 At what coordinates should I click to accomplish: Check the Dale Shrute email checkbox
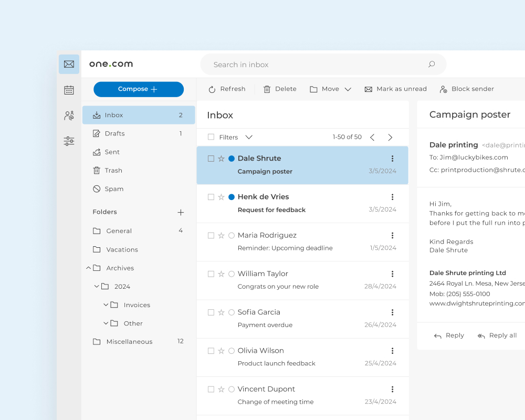211,159
